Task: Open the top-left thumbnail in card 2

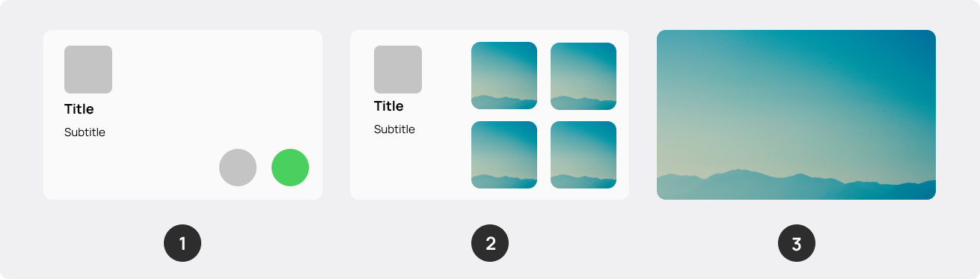Action: click(x=504, y=76)
